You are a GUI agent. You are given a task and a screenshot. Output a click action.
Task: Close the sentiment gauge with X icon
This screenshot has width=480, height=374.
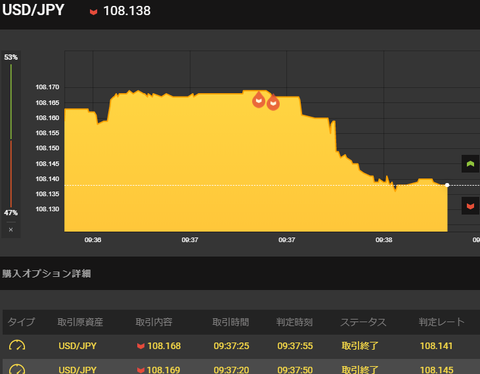click(11, 230)
